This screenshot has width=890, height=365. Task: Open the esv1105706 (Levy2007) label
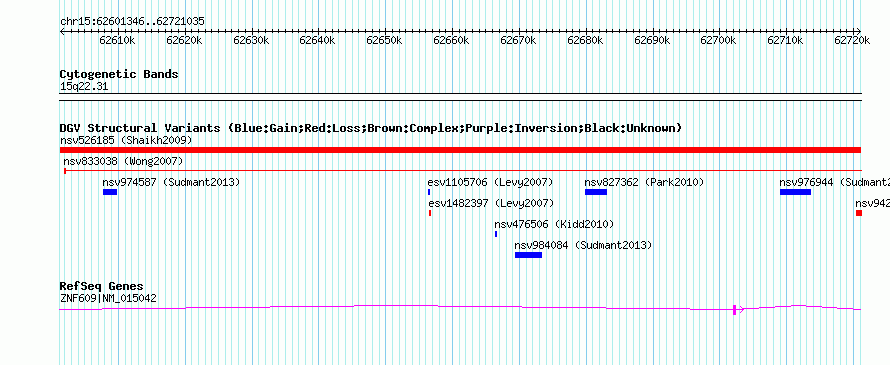point(490,182)
